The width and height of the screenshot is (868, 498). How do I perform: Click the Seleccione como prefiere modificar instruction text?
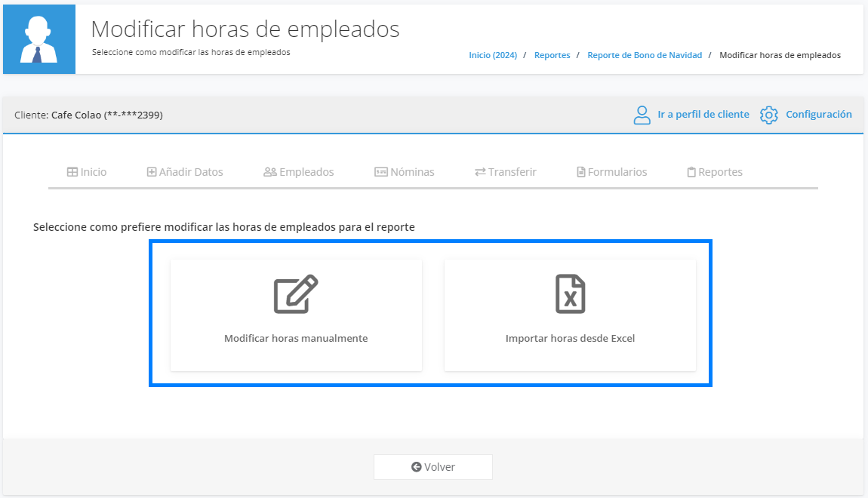coord(223,227)
